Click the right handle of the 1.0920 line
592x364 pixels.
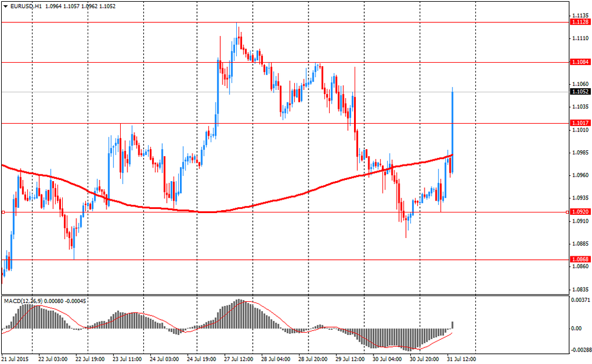point(568,212)
